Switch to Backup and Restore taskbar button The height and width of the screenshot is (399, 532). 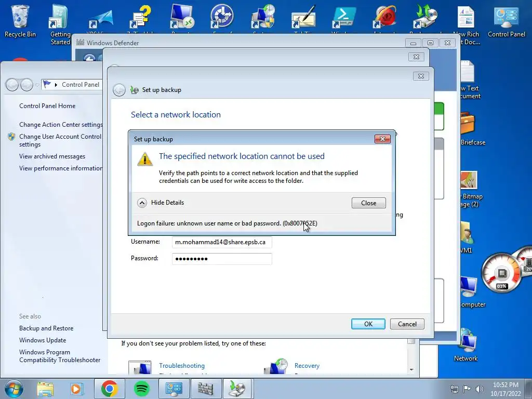click(237, 389)
